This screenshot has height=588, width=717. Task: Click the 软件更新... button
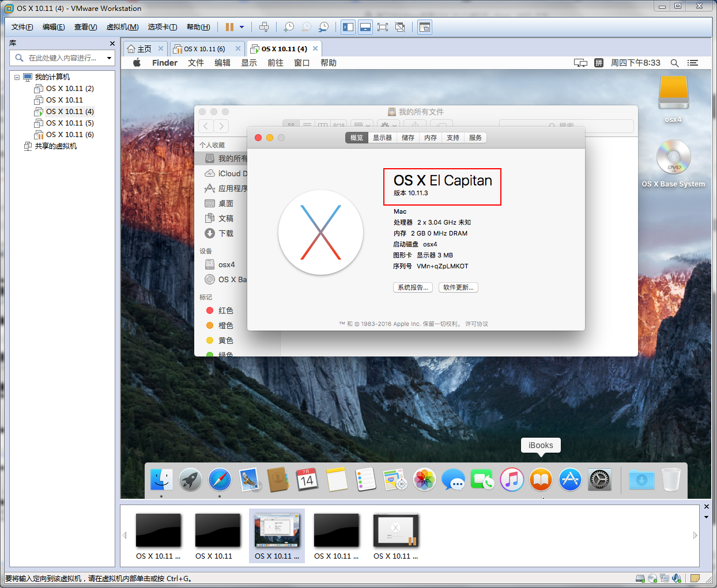point(458,287)
